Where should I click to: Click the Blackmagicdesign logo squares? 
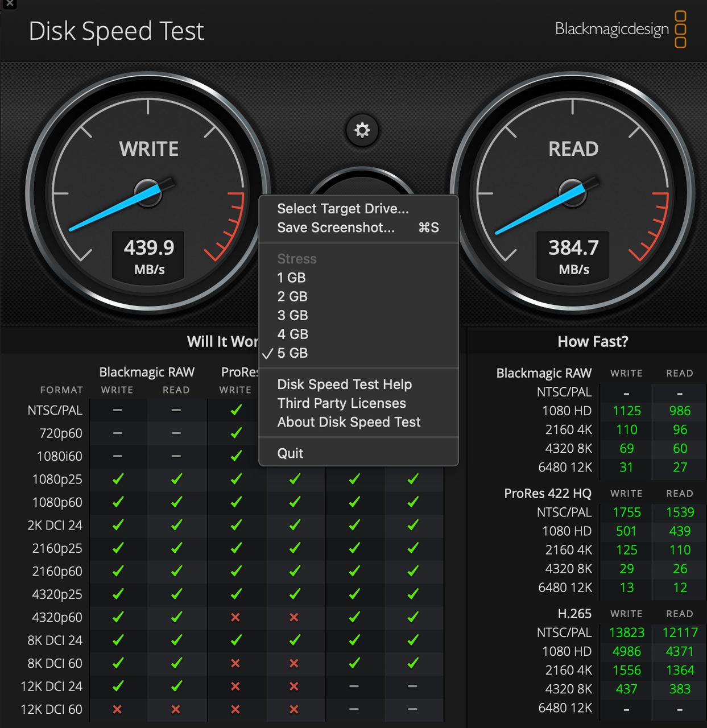point(680,29)
